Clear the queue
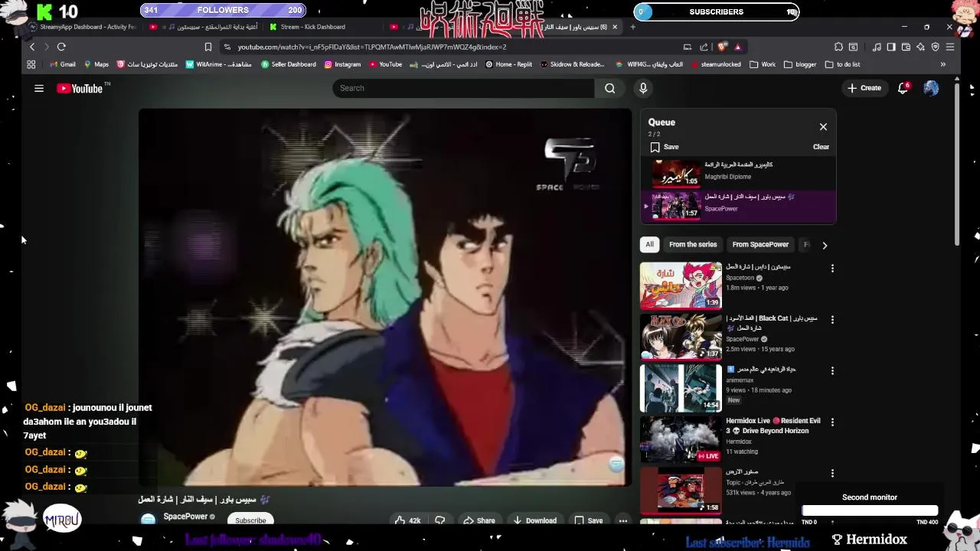The height and width of the screenshot is (551, 980). click(x=821, y=147)
